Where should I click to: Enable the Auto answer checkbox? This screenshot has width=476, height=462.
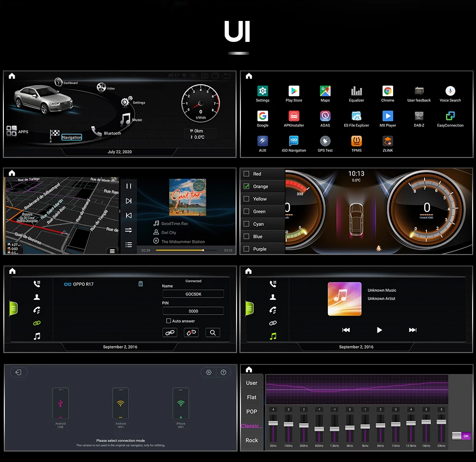[x=169, y=321]
